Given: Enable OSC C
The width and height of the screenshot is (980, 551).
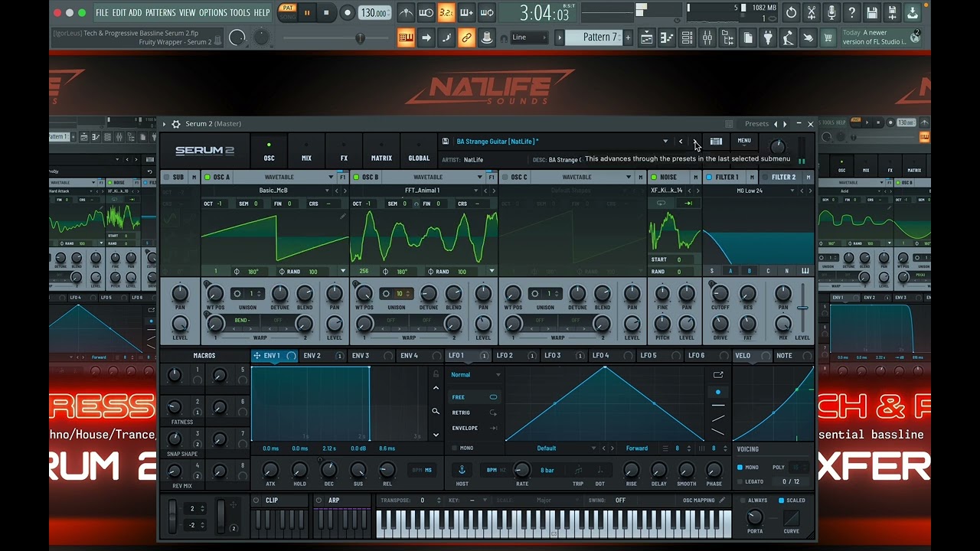Looking at the screenshot, I should click(x=505, y=178).
